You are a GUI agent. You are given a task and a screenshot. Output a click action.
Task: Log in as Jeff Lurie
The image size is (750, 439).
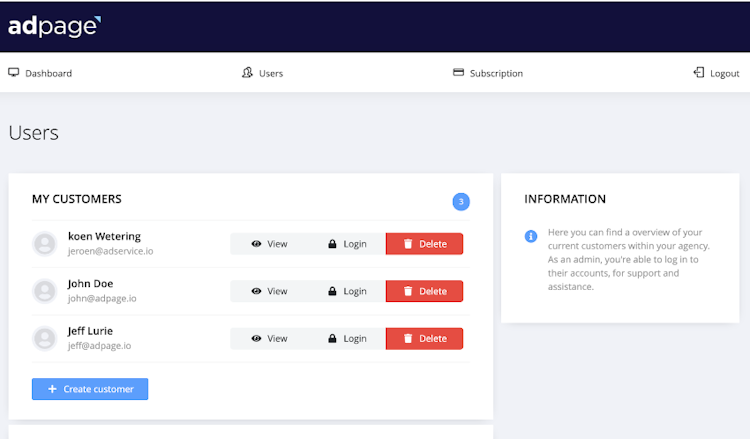[347, 339]
